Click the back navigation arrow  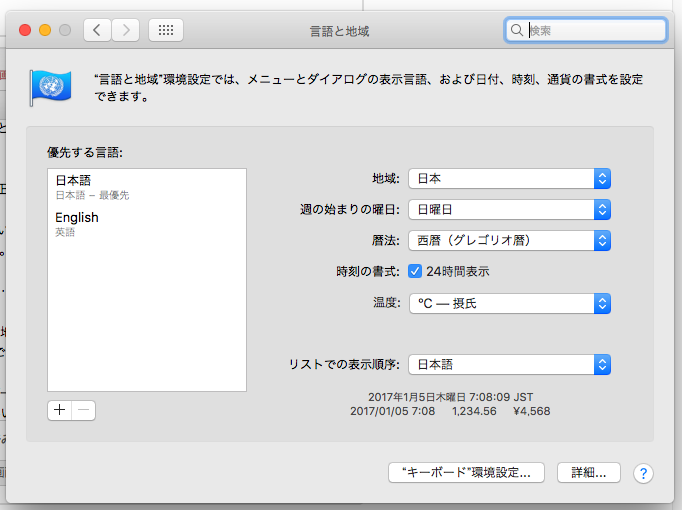pos(97,30)
